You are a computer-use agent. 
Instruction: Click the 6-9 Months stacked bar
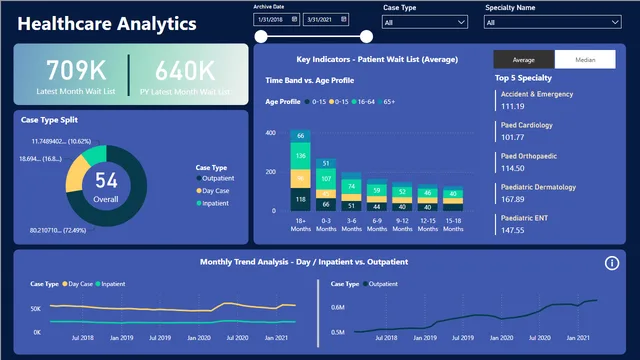click(x=377, y=195)
